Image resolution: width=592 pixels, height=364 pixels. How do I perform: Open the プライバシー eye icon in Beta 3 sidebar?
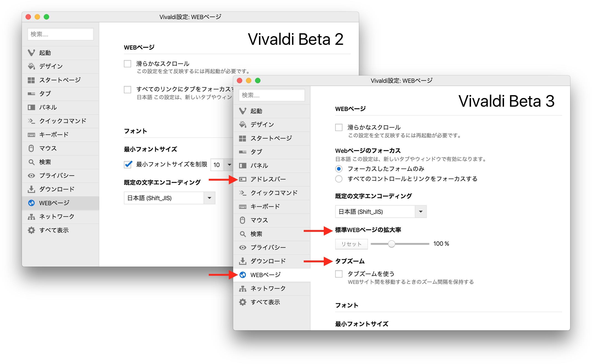tap(243, 248)
